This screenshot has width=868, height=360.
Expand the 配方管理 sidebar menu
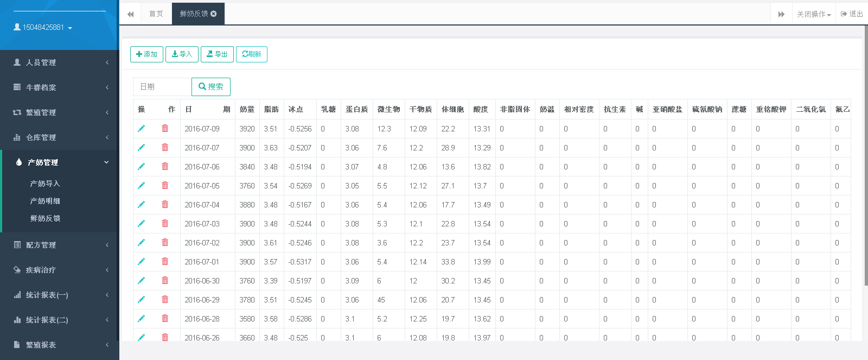point(60,245)
